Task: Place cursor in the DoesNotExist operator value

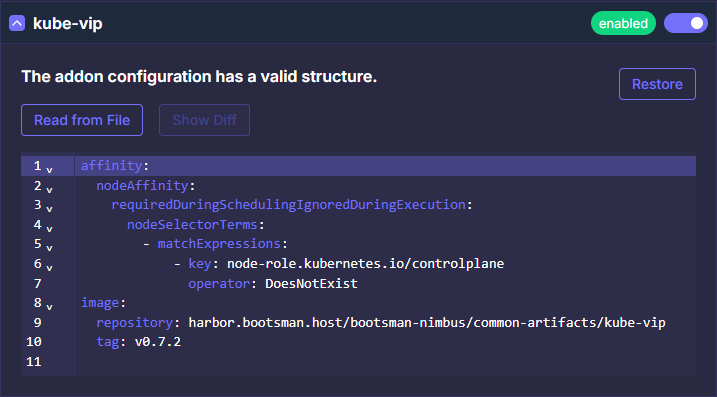Action: (311, 284)
